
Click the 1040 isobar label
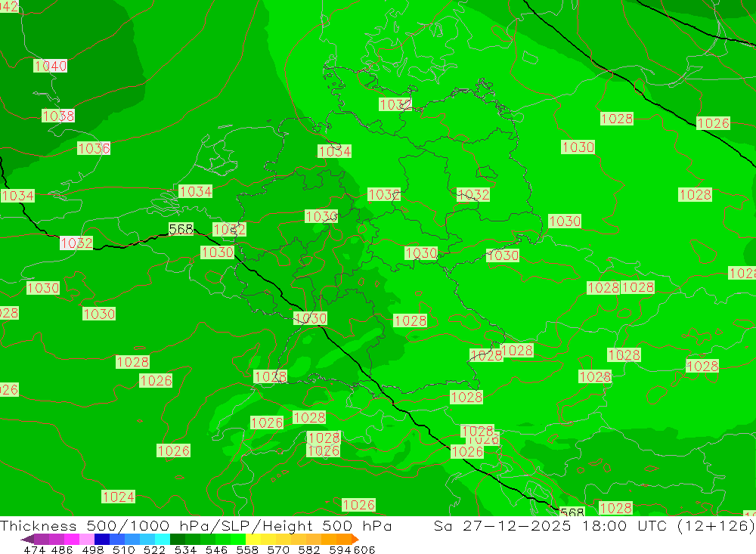pos(50,66)
